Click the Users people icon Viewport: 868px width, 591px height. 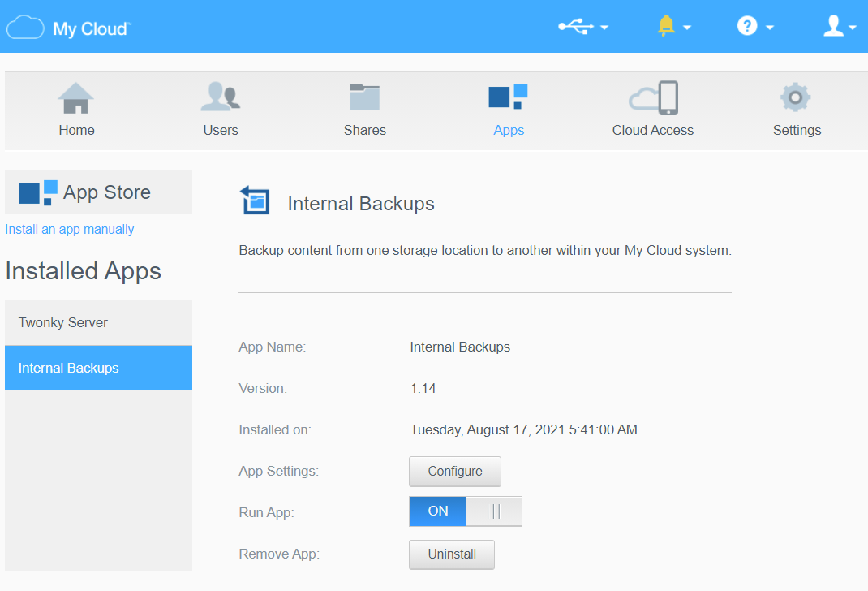221,97
